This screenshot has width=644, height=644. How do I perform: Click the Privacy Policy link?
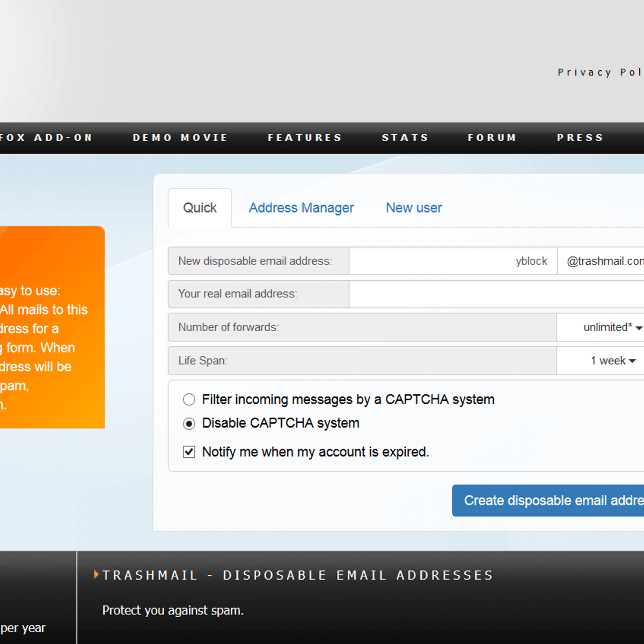pos(599,72)
